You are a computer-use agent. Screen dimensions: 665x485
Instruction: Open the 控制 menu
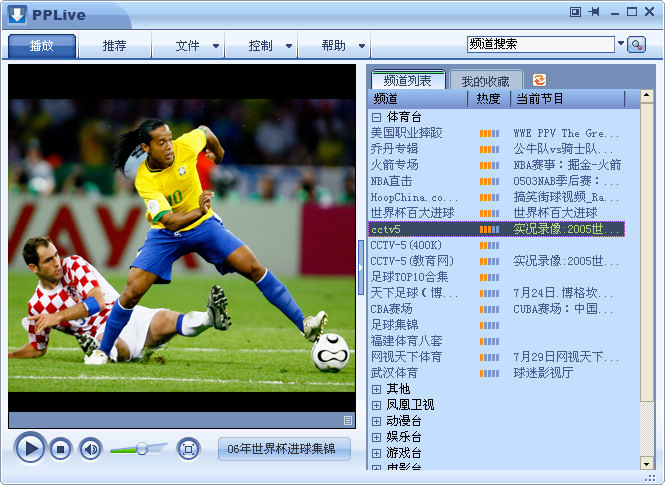click(x=260, y=45)
